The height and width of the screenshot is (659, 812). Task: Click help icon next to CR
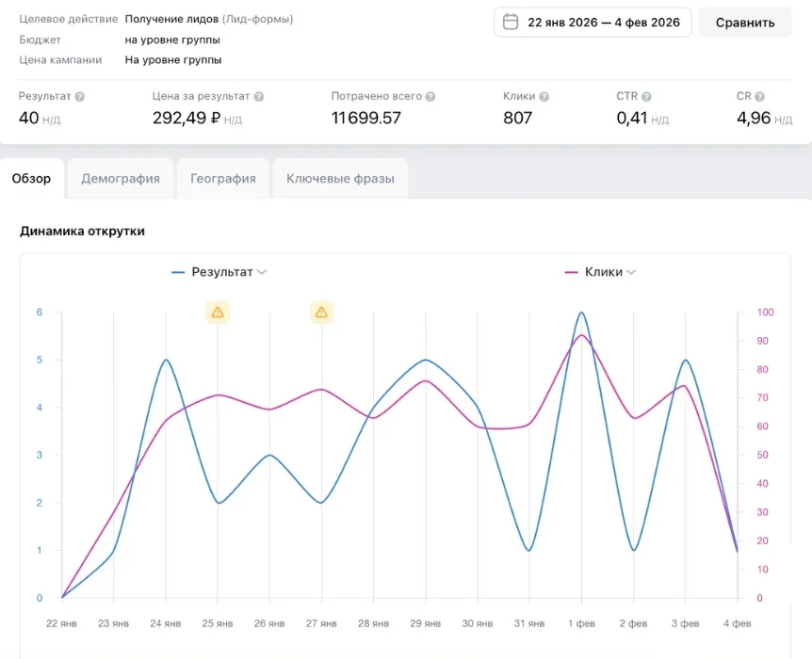[759, 97]
